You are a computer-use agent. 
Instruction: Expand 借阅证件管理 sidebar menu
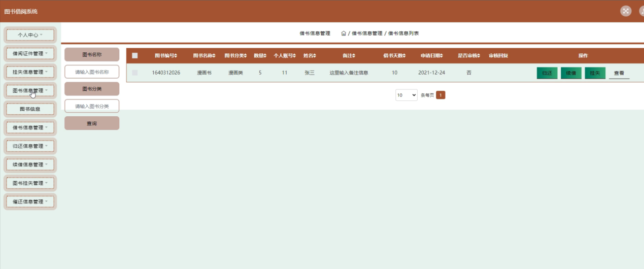[x=30, y=54]
